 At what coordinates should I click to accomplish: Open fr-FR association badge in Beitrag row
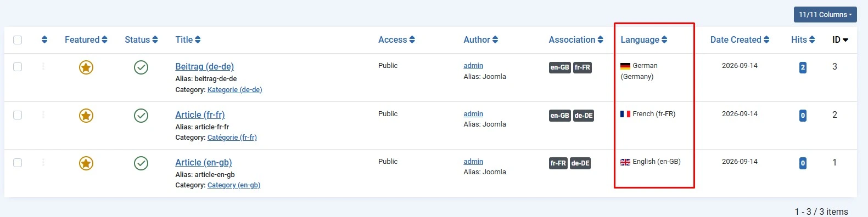pyautogui.click(x=583, y=67)
